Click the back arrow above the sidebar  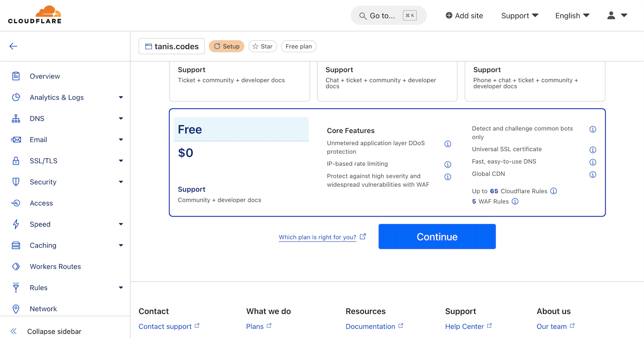click(x=13, y=46)
